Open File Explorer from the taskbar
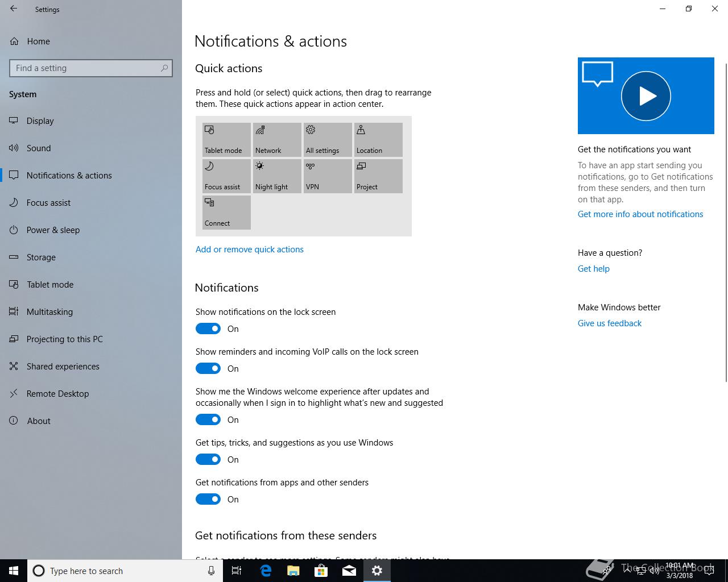Viewport: 728px width, 582px height. pos(293,571)
